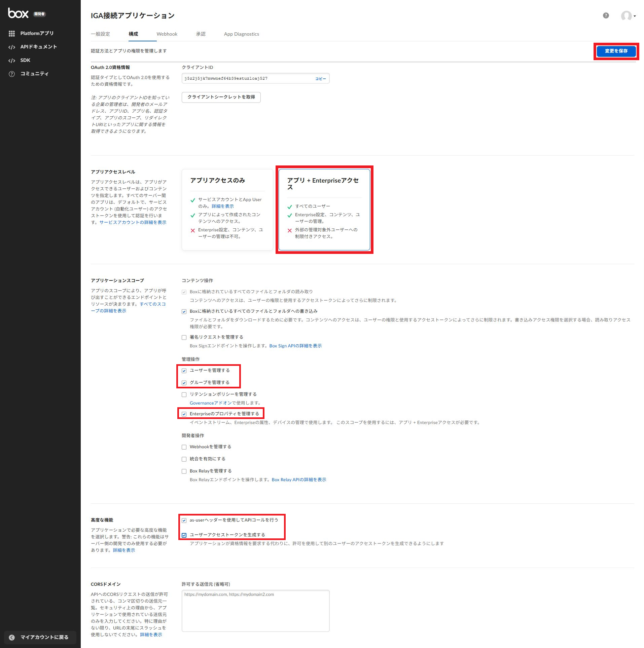
Task: Expand the account dropdown arrow
Action: click(x=635, y=16)
